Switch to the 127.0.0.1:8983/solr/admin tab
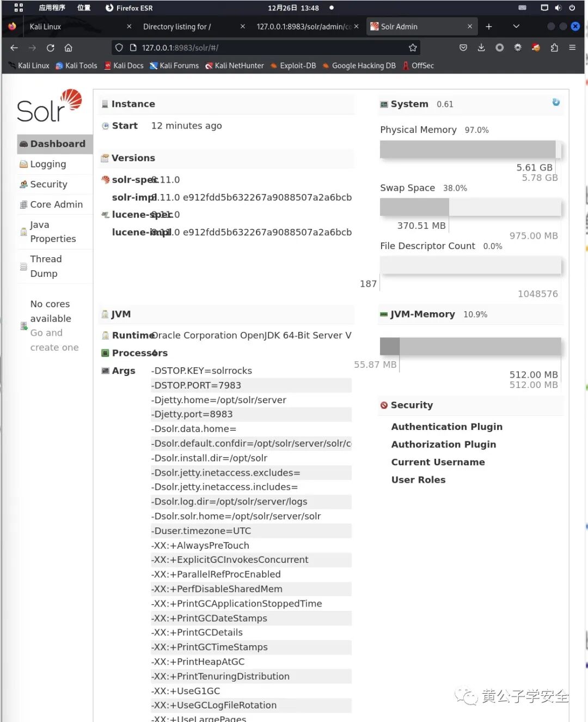The image size is (588, 722). click(x=308, y=27)
